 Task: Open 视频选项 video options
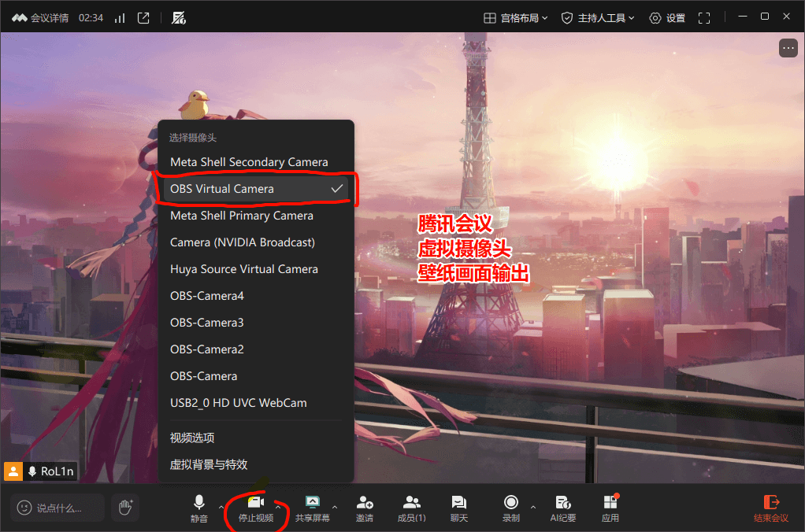(x=256, y=438)
